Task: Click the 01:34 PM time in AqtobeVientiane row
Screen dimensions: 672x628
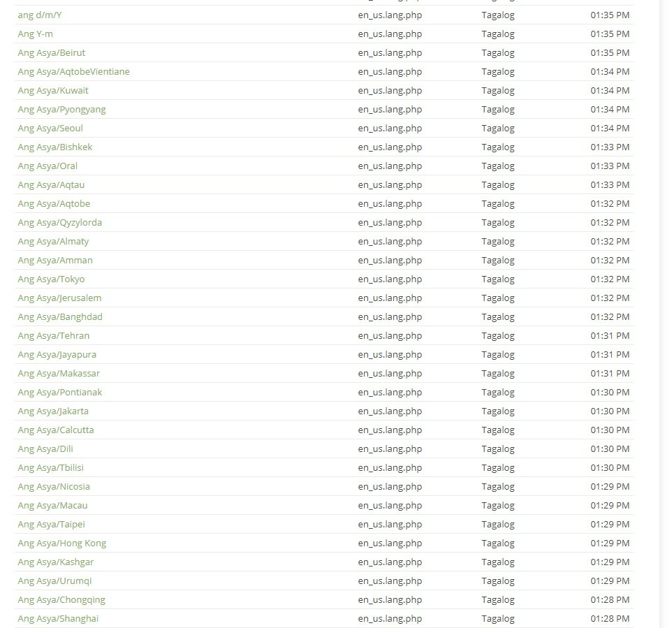Action: (x=610, y=71)
